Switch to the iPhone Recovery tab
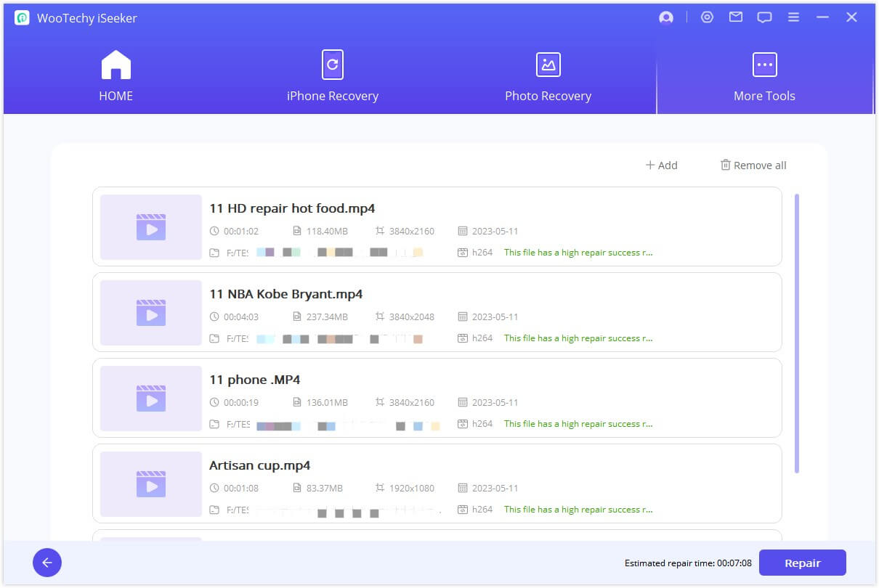Screen dimensions: 879x588 tap(332, 76)
